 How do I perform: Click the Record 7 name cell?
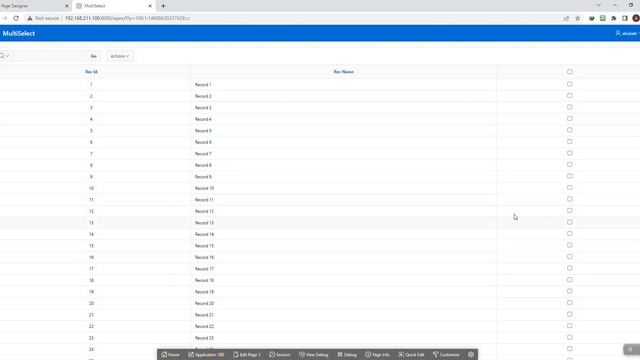point(343,153)
